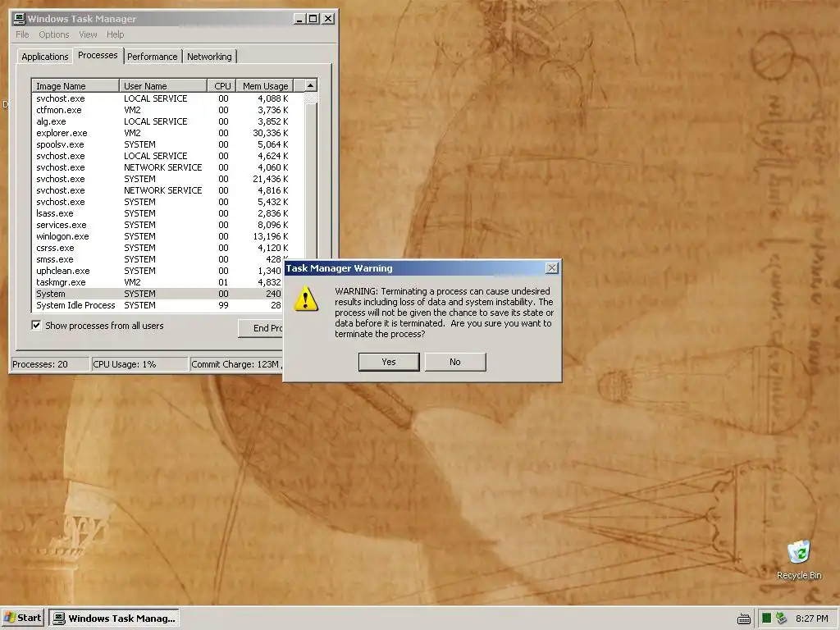Open the File menu
Viewport: 840px width, 630px height.
22,34
